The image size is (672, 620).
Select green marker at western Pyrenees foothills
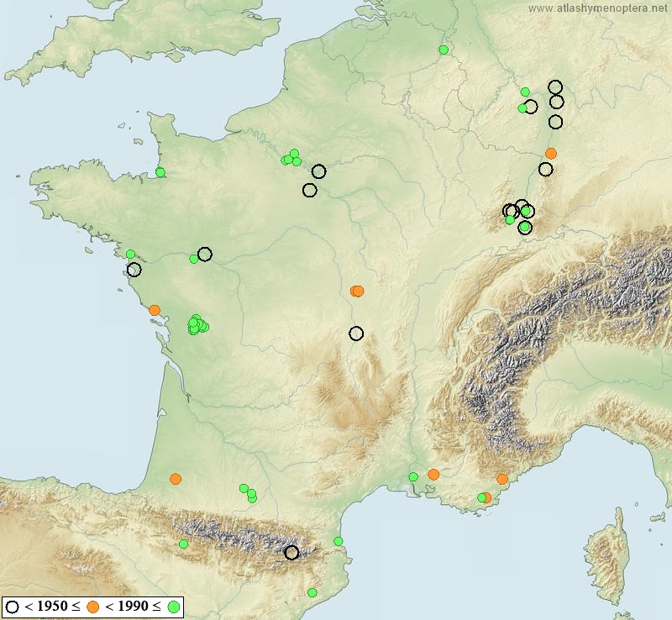pos(183,544)
